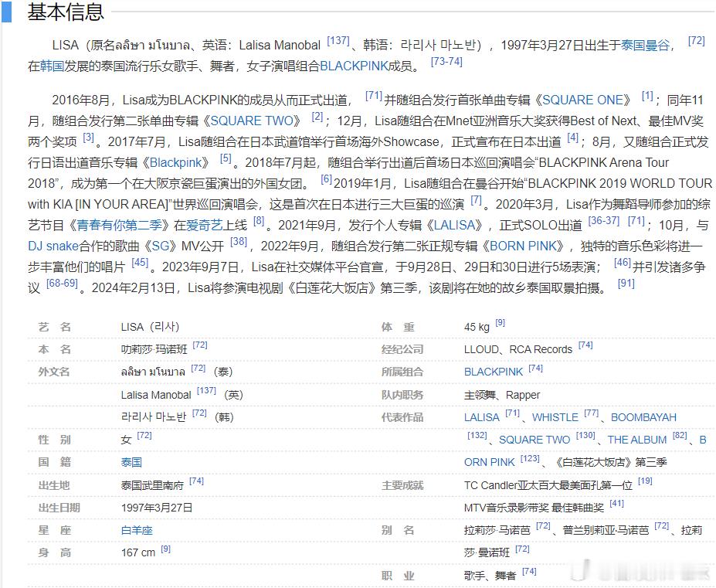Open the BOOMBAYAH link
The width and height of the screenshot is (716, 588).
[x=644, y=417]
